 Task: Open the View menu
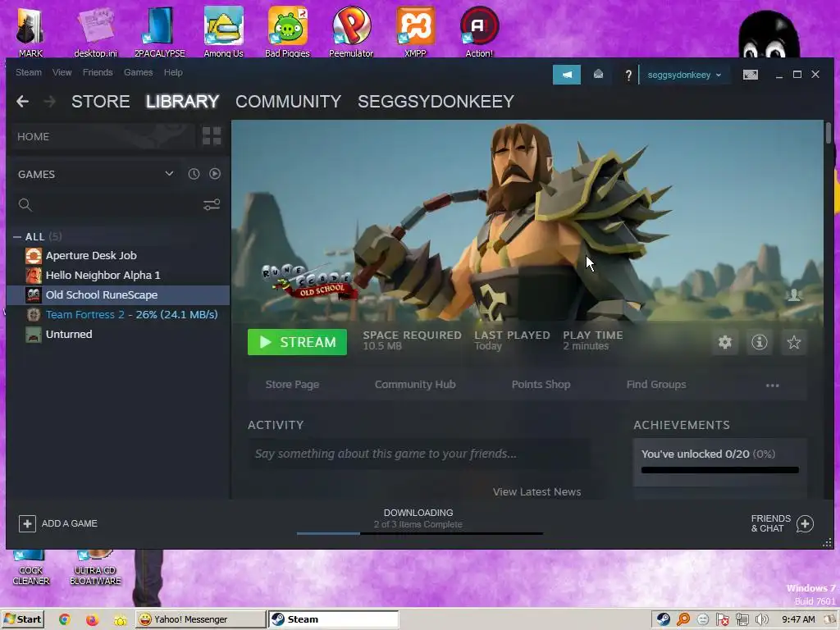[x=62, y=72]
